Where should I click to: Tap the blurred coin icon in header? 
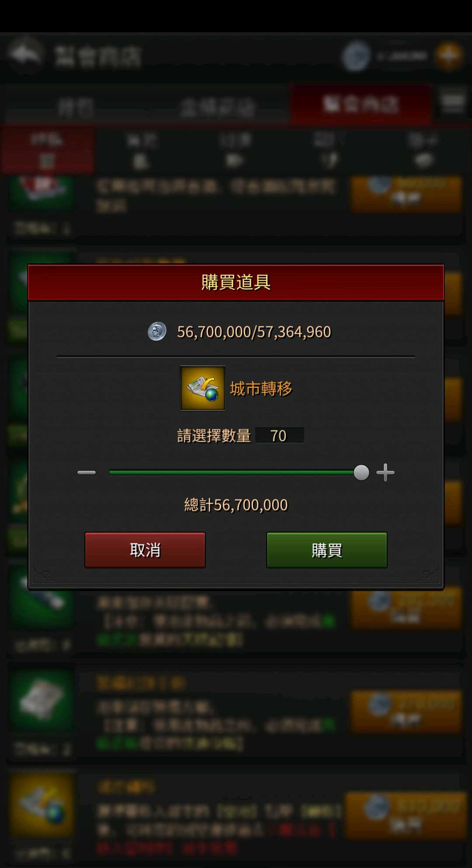coord(356,56)
